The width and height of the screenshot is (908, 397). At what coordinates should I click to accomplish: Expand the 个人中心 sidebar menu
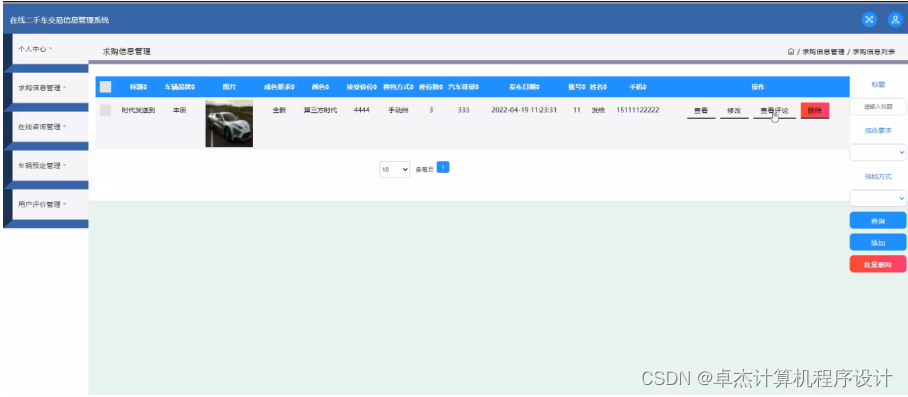[50, 49]
